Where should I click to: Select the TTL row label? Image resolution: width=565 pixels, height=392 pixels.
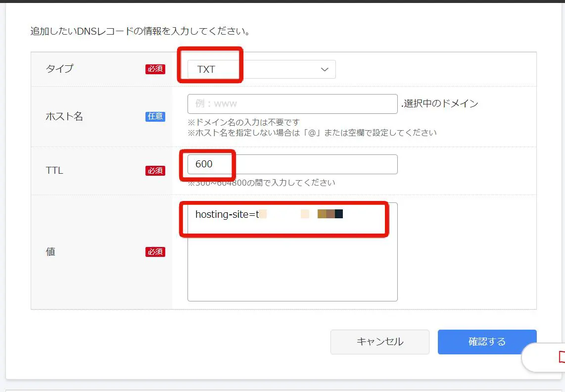click(54, 171)
